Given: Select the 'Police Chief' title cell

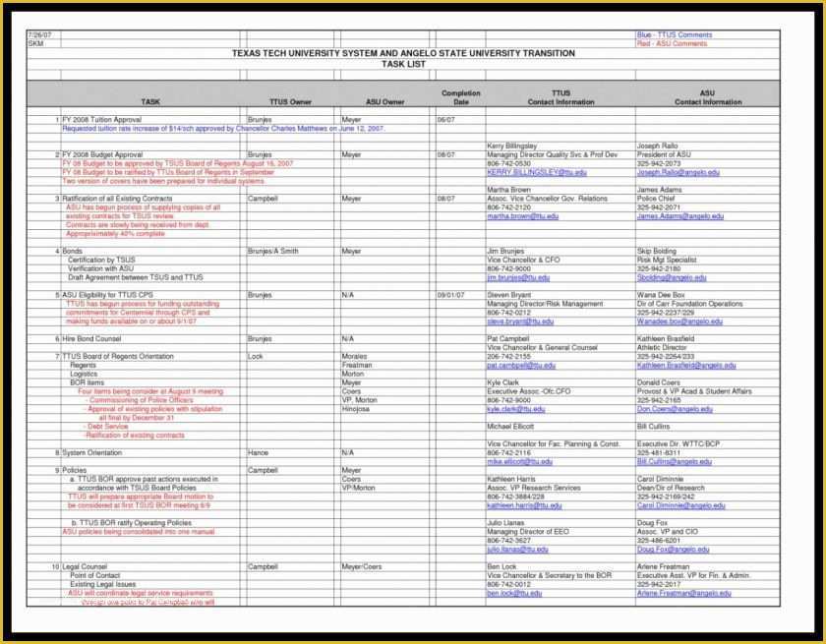Looking at the screenshot, I should pyautogui.click(x=656, y=199).
